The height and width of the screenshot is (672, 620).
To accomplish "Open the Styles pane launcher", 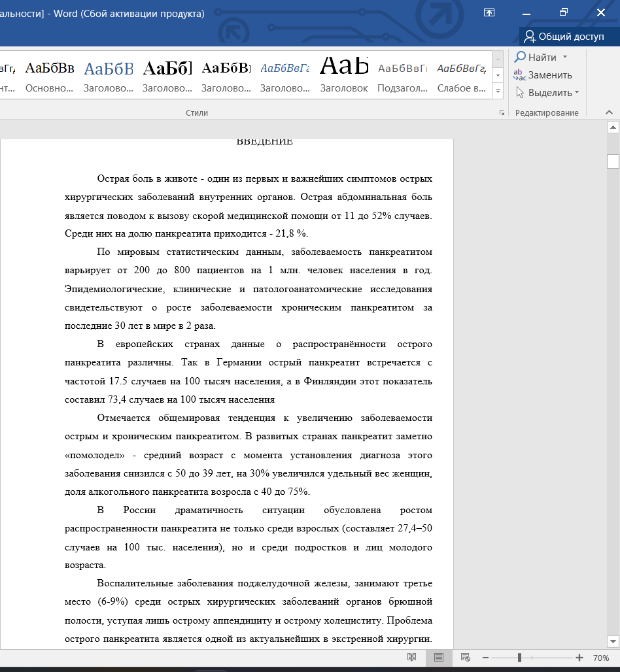I will 502,113.
